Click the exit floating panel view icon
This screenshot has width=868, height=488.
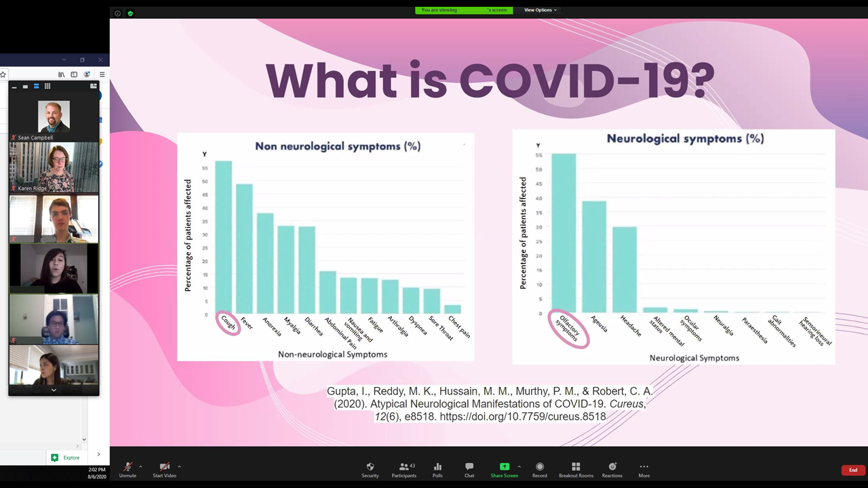[94, 87]
